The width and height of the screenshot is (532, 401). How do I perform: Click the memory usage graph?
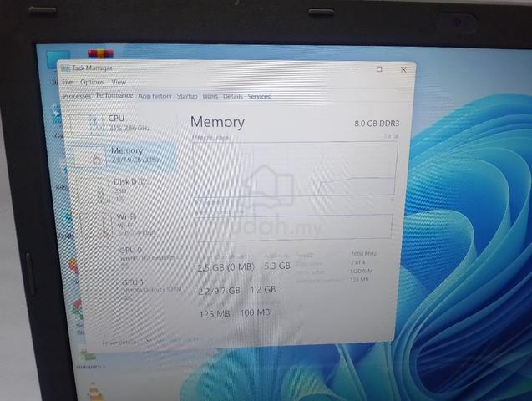[x=295, y=169]
